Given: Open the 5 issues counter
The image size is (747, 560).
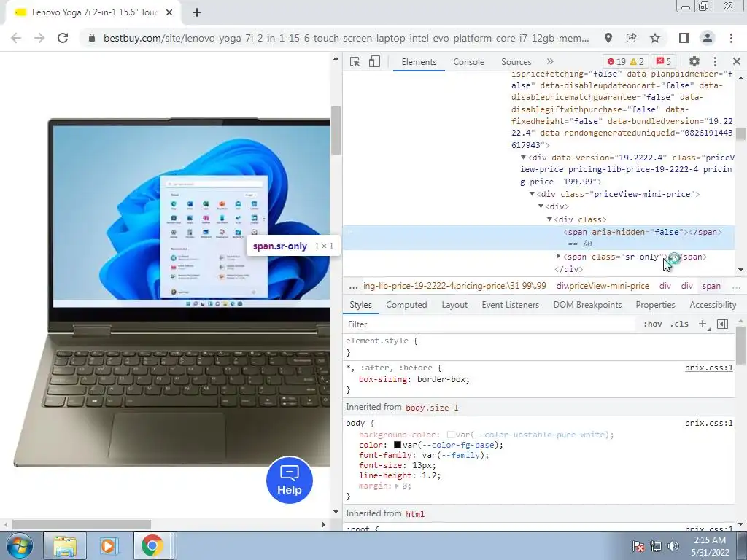Looking at the screenshot, I should 664,61.
